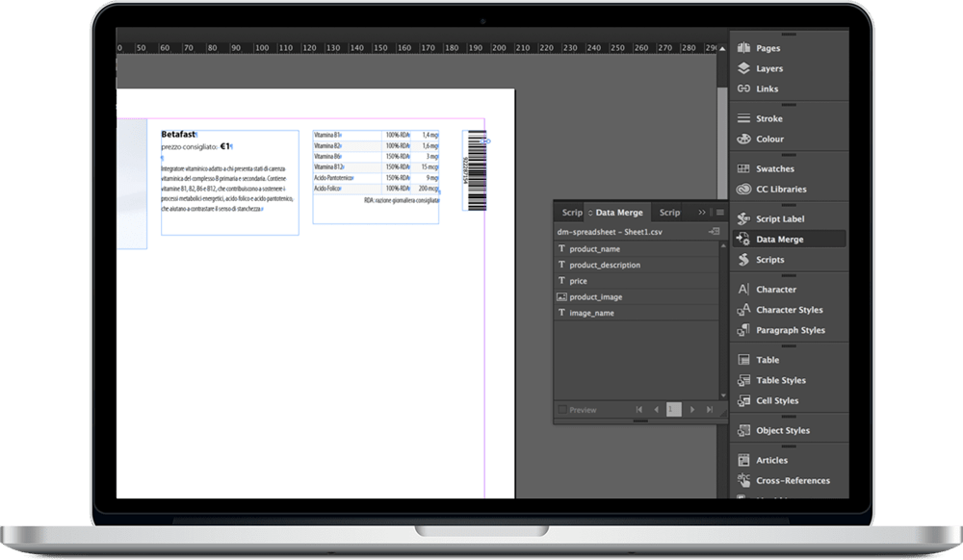Viewport: 963px width, 560px height.
Task: Go to the previous merge record
Action: pos(656,409)
